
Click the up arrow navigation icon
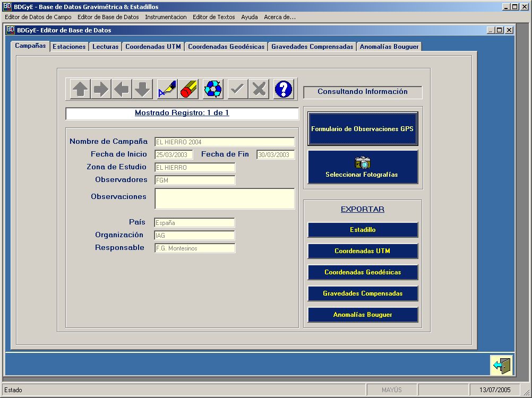(x=80, y=89)
